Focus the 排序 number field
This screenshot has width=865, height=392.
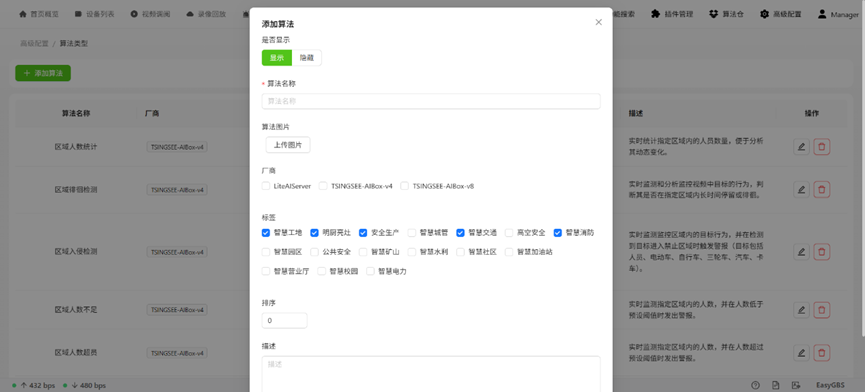click(x=285, y=320)
